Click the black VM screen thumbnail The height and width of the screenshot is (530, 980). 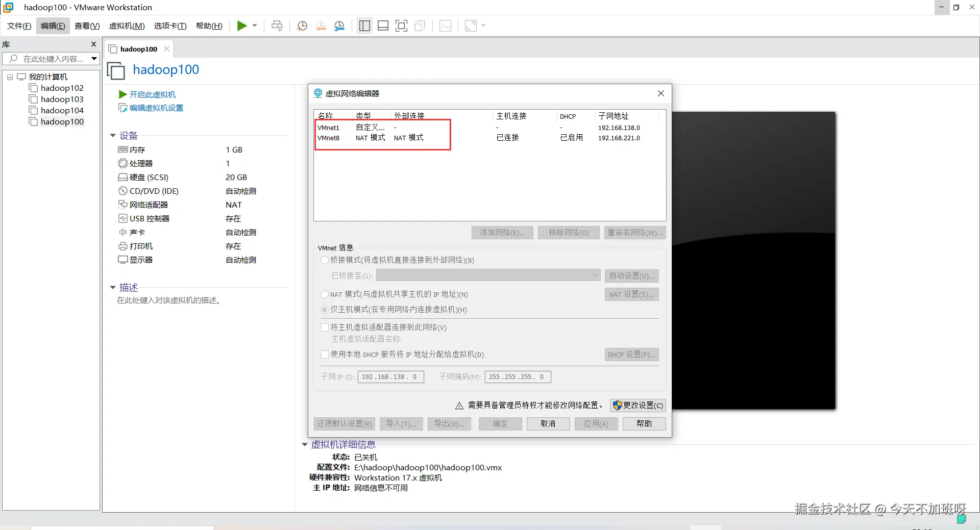point(754,260)
